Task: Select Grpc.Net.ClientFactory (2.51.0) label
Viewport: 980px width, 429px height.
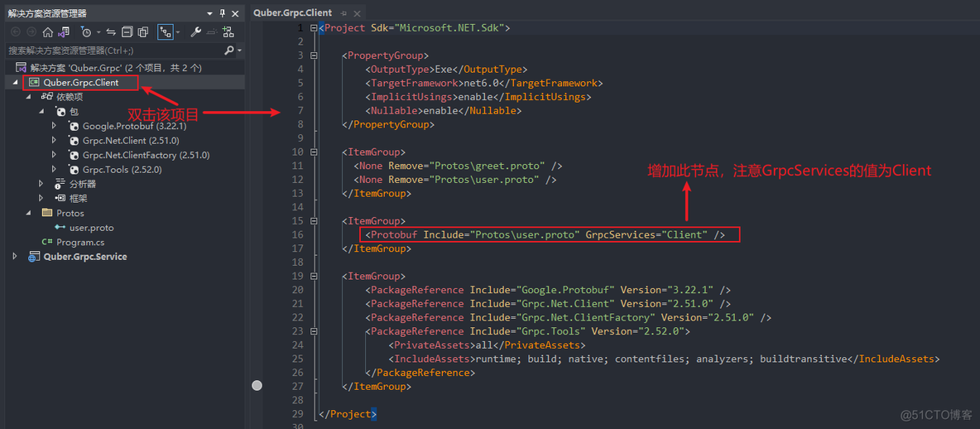Action: [146, 155]
